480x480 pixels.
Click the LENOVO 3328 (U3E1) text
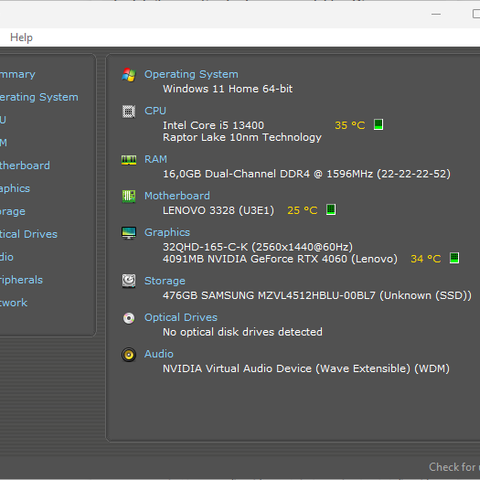218,211
